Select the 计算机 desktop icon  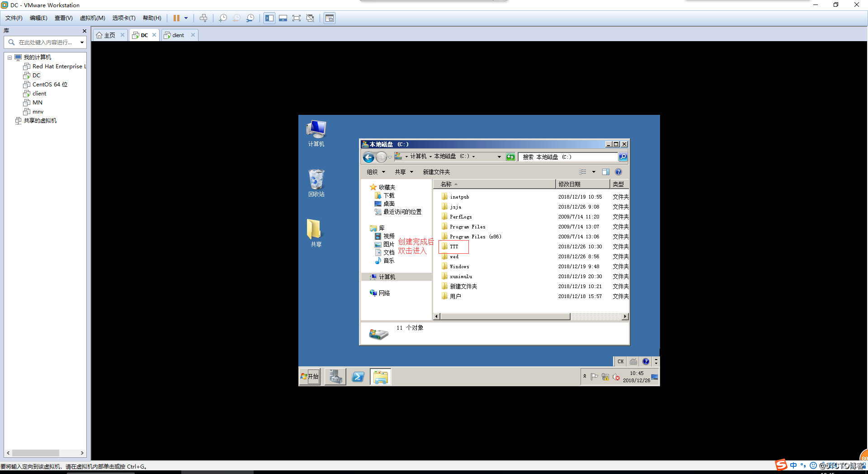click(316, 134)
